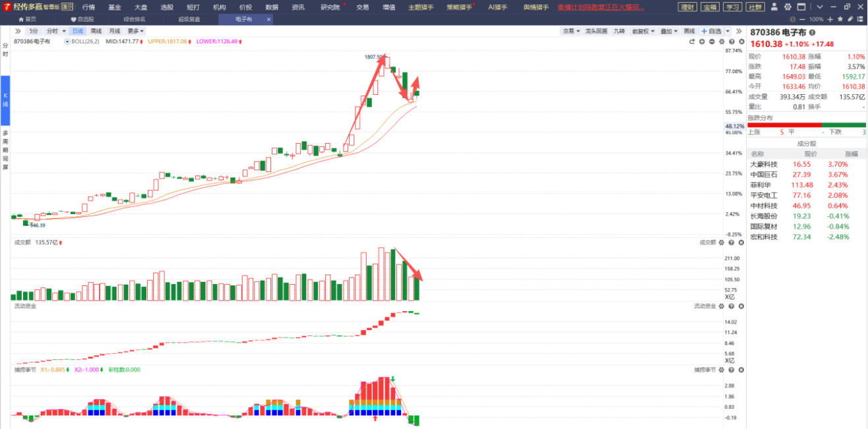Click the info icon beside 870386 电子布 title
Screen dimensions: 868x429
[812, 32]
